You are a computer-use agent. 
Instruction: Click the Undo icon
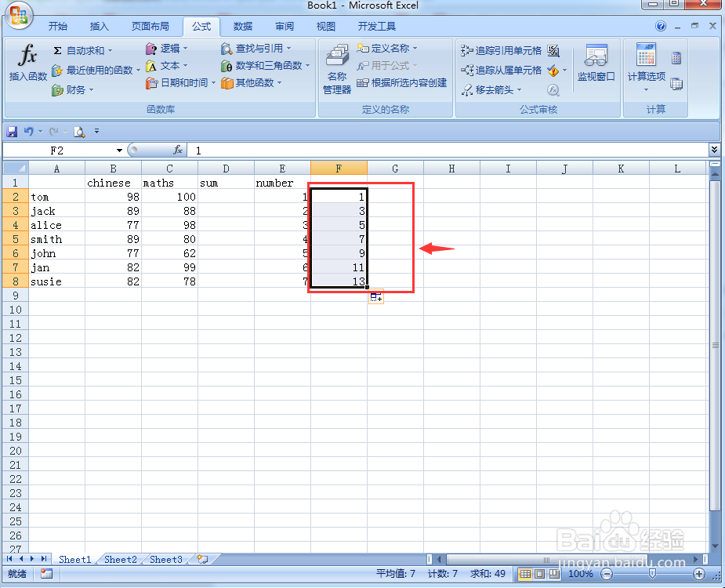coord(29,132)
